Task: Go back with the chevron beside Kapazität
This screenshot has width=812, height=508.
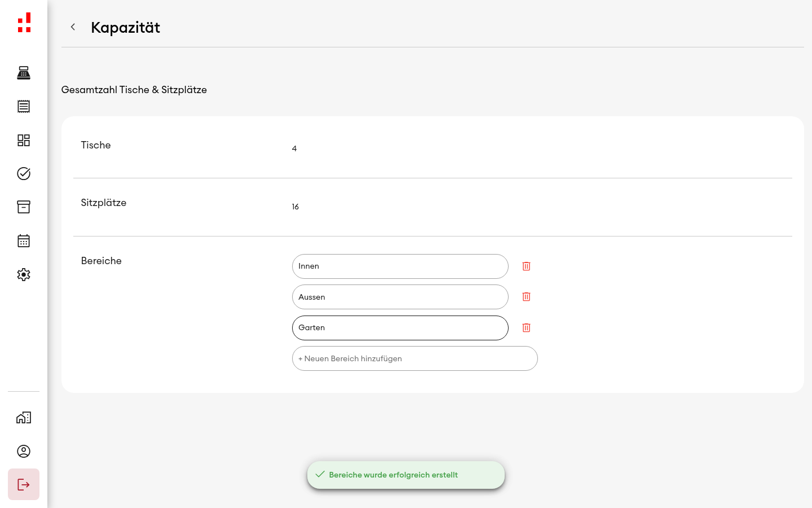Action: click(73, 27)
